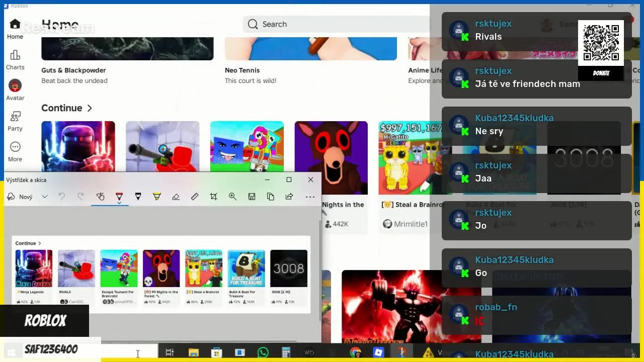This screenshot has width=644, height=362.
Task: Select the black pencil tool
Action: (x=138, y=197)
